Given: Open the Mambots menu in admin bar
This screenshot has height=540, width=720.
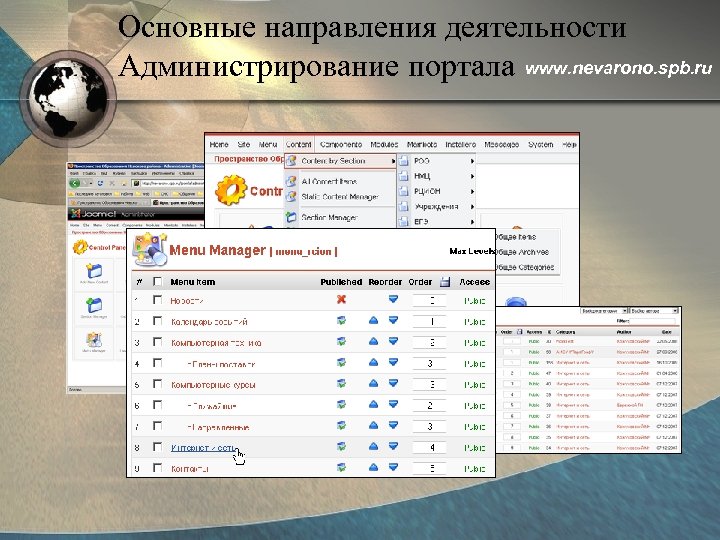Looking at the screenshot, I should [422, 144].
